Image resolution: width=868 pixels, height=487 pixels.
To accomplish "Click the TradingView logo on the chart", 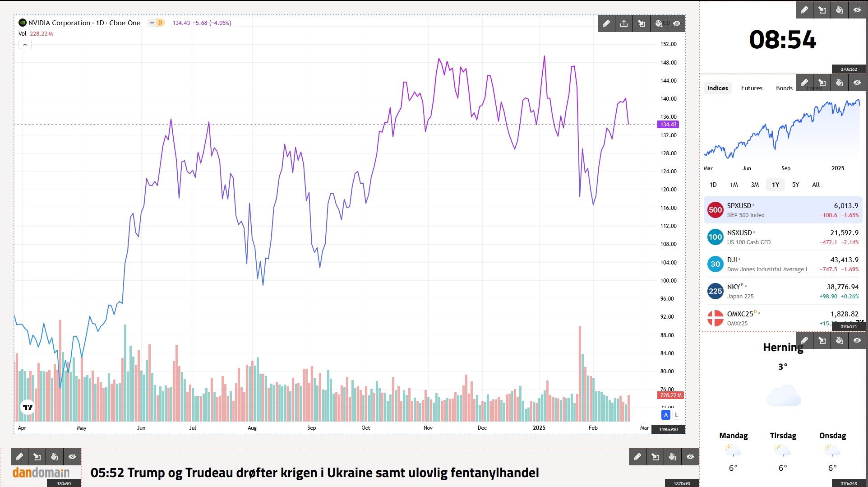I will coord(28,407).
